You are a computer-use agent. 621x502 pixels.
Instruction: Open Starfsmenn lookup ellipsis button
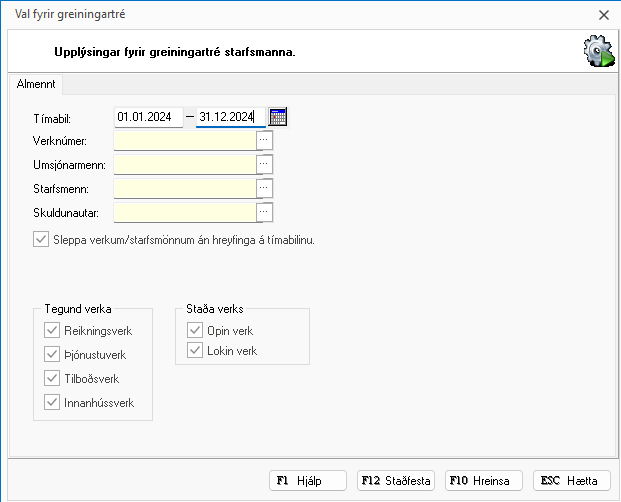(x=265, y=187)
